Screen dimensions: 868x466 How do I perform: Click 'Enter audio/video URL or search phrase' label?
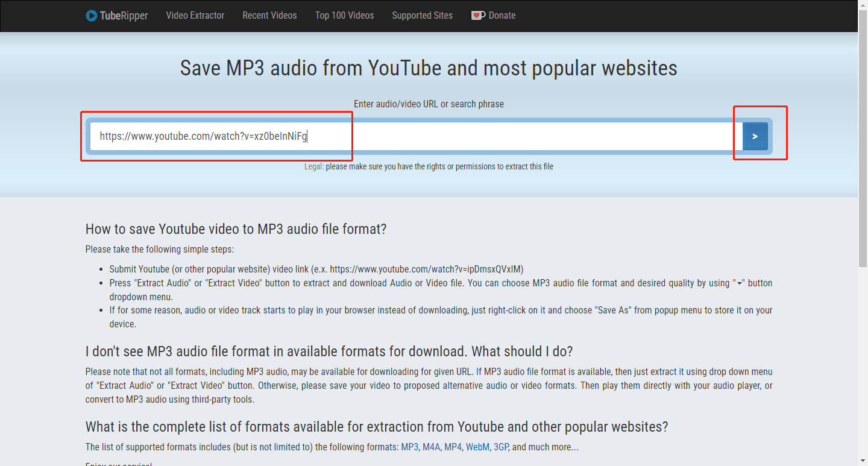point(429,104)
